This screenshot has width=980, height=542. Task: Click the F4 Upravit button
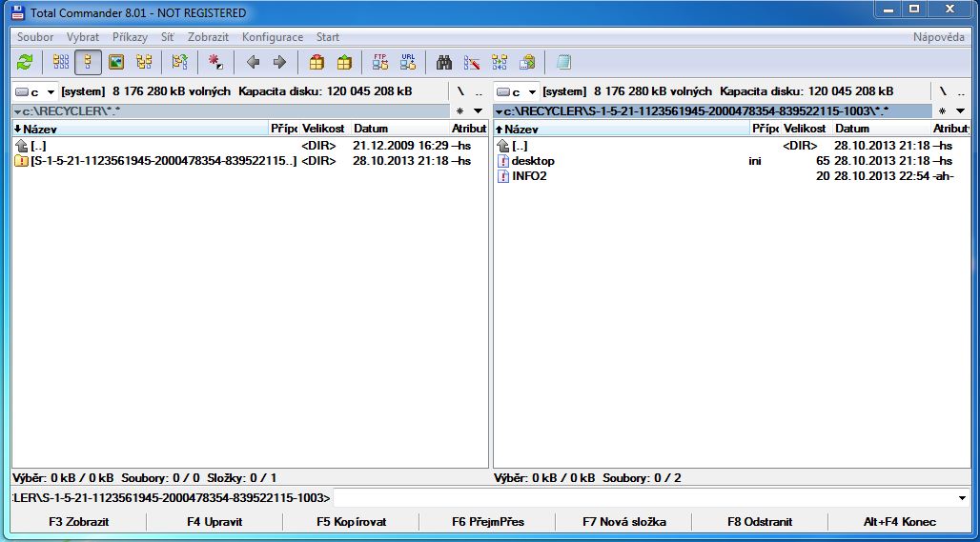point(214,522)
